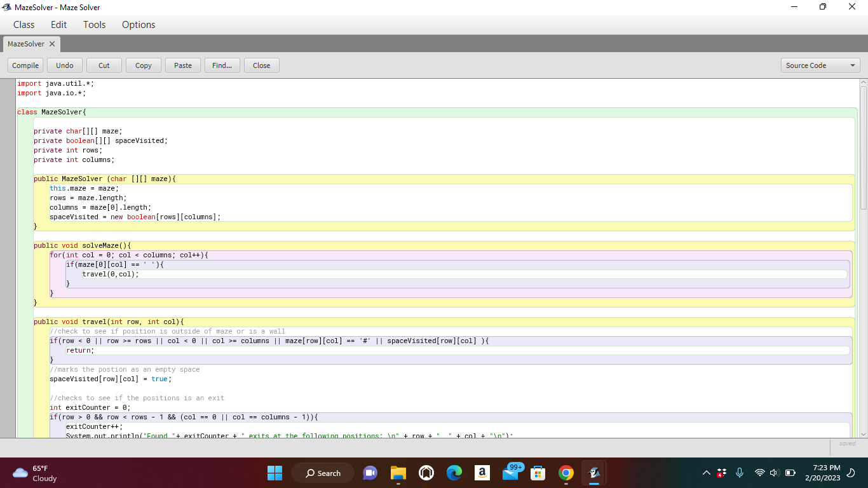868x488 pixels.
Task: Click the 'public MazeSolver (char [][] maze){' line
Action: 105,179
